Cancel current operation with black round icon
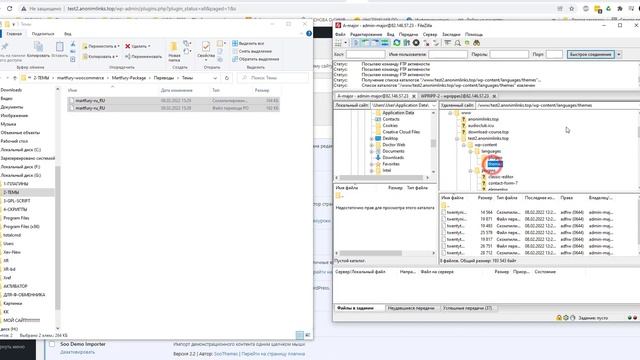Viewport: 640px width, 360px height. [x=416, y=43]
